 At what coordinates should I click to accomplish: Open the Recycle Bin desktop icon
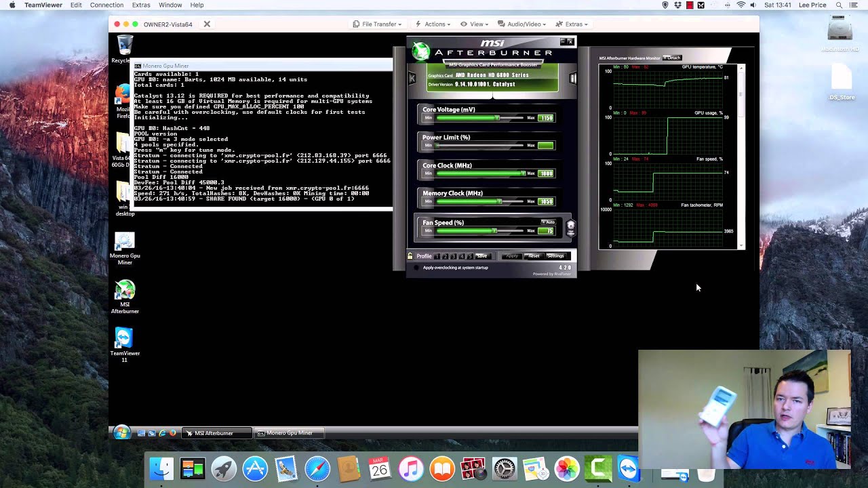125,49
